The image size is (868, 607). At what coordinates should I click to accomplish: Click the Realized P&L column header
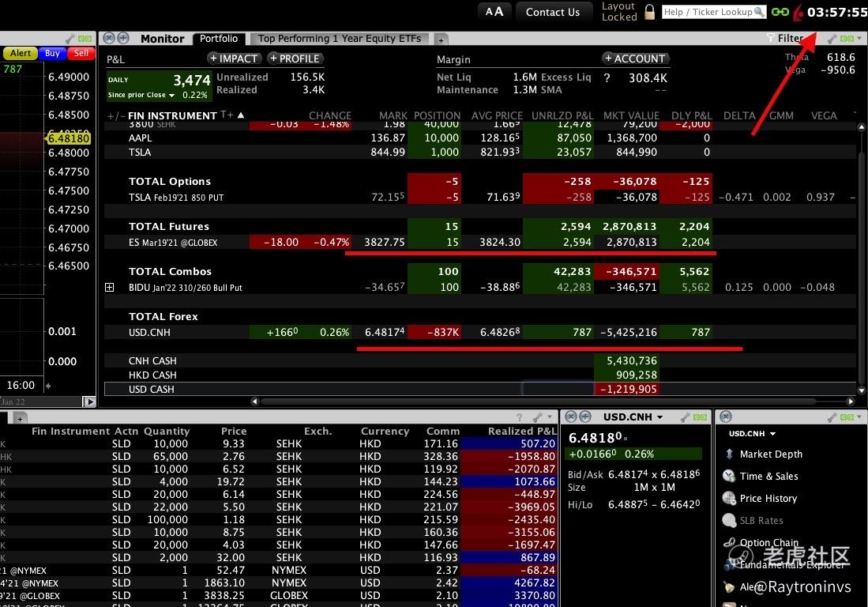pos(522,431)
